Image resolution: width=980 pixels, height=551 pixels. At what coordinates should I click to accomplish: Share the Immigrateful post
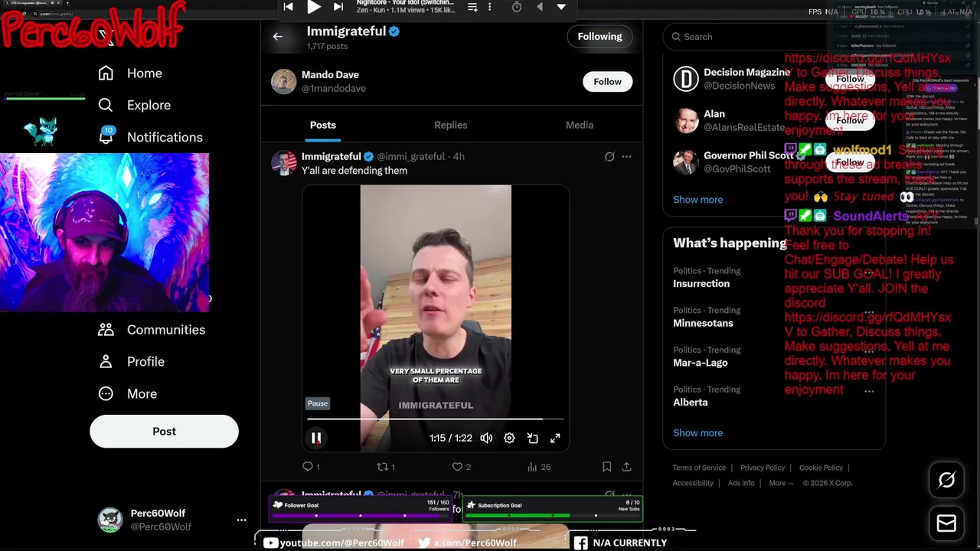click(626, 467)
